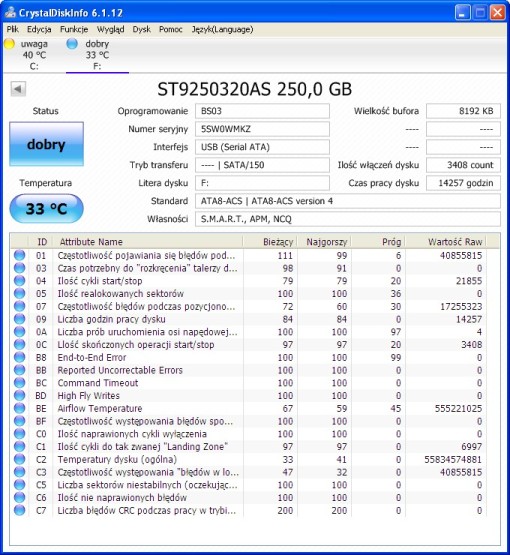Open the Plik menu
Viewport: 510px width, 555px height.
[13, 29]
